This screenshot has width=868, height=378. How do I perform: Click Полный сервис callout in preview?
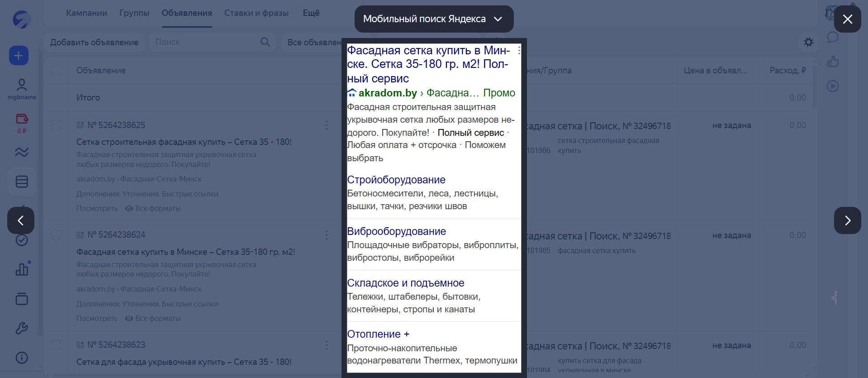tap(470, 133)
